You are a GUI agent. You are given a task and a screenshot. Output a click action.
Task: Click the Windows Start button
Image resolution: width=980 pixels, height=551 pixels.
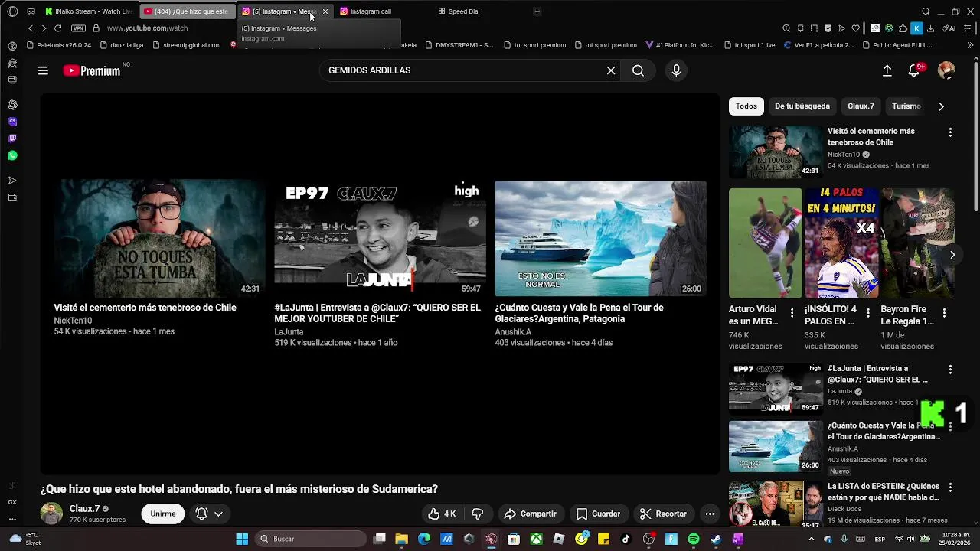tap(242, 539)
